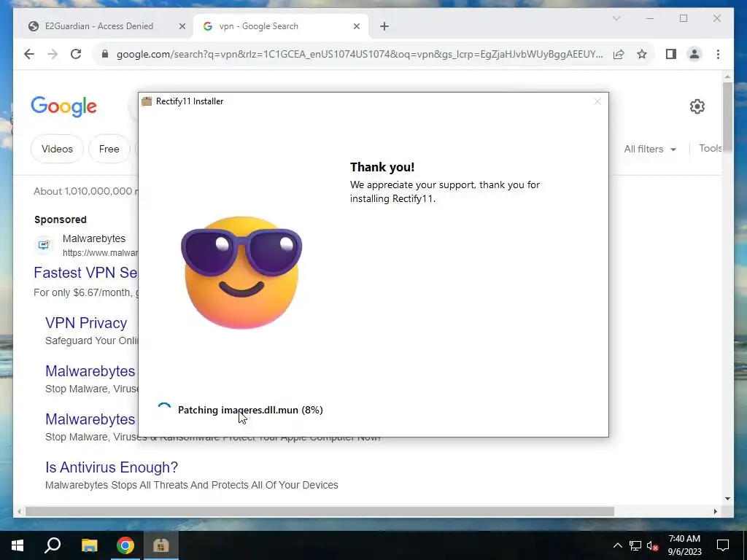Open the Is Antivirus Enough? link
Screen dimensions: 747x560
coord(112,467)
